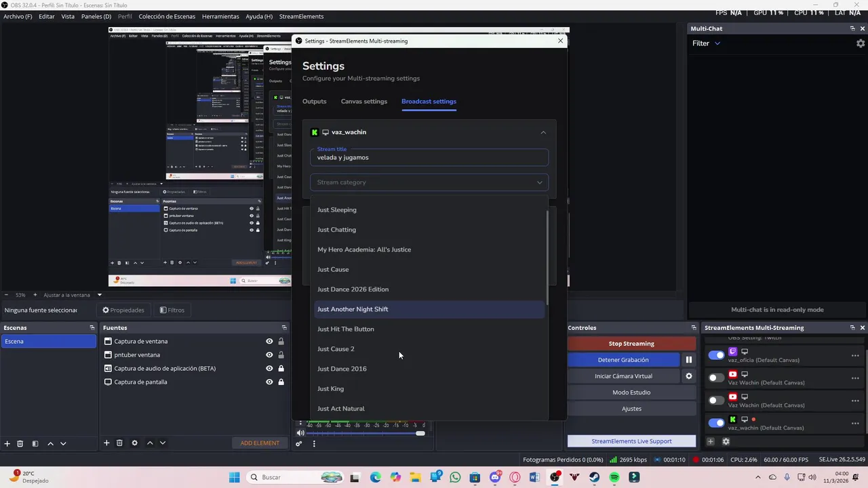The height and width of the screenshot is (488, 868).
Task: Click Detener Grabación button
Action: point(623,360)
